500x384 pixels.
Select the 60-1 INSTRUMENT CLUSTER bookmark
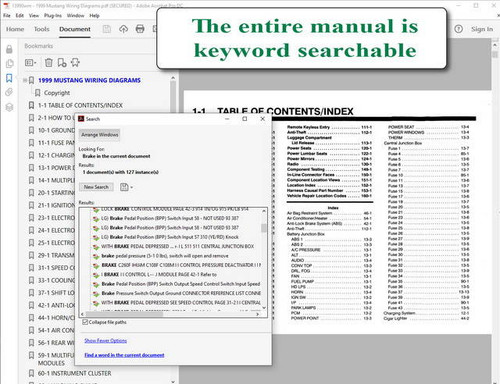click(75, 373)
